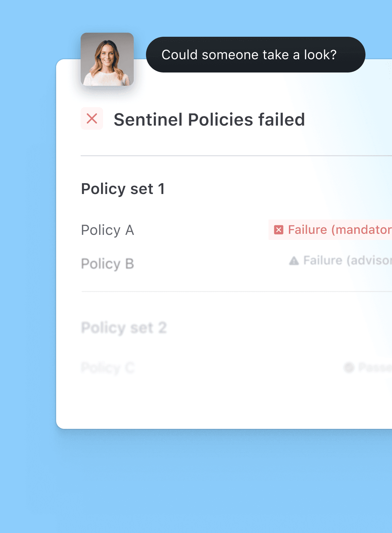Click the red X failure icon beside Sentinel heading

(x=92, y=119)
